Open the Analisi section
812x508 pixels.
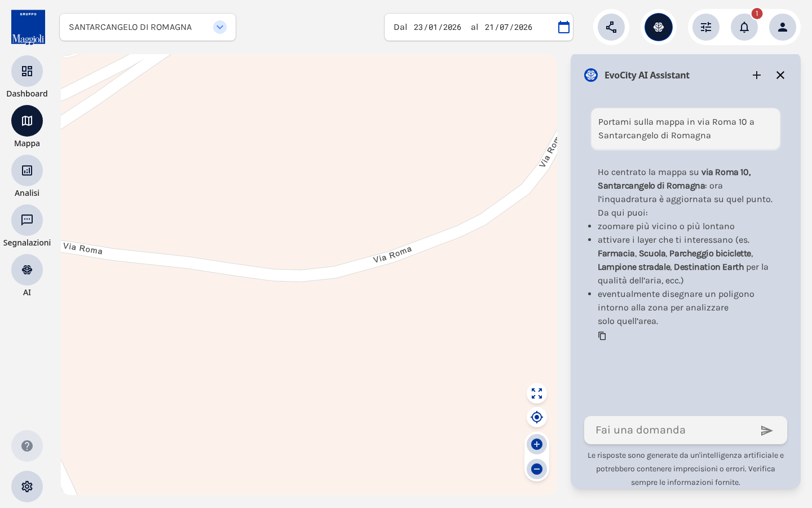27,170
